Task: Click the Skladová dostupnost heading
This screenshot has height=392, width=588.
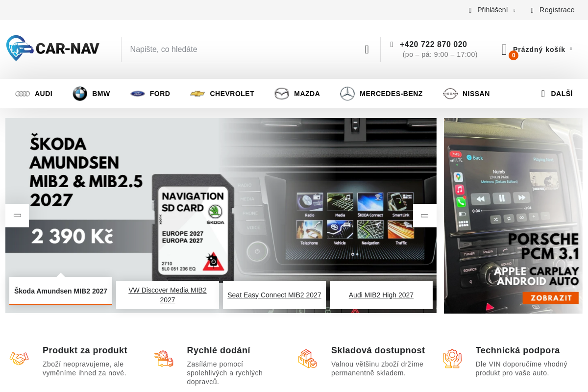Action: [378, 350]
